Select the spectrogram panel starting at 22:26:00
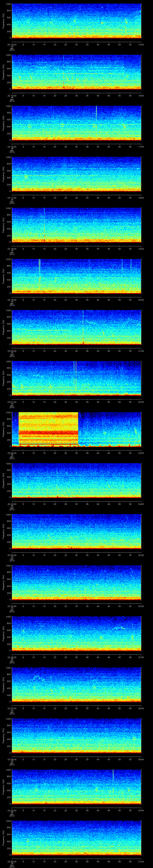The image size is (153, 868). tap(77, 633)
